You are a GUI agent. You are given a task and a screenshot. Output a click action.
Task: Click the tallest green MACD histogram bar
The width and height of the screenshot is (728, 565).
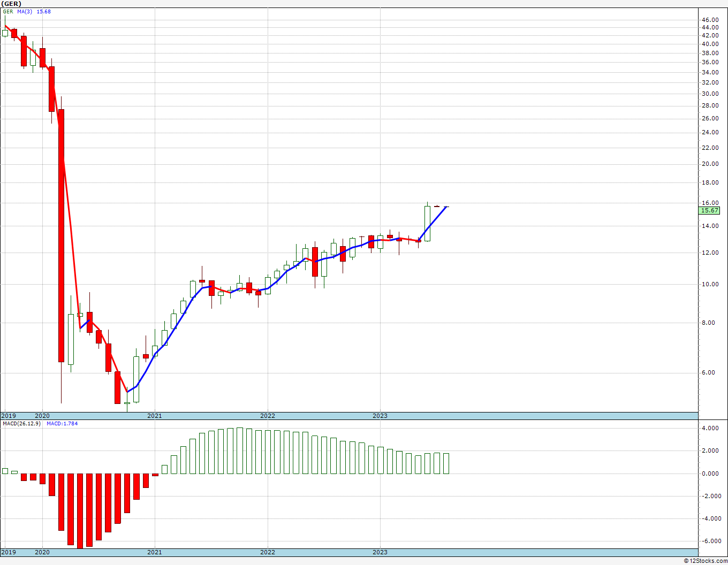[x=240, y=451]
